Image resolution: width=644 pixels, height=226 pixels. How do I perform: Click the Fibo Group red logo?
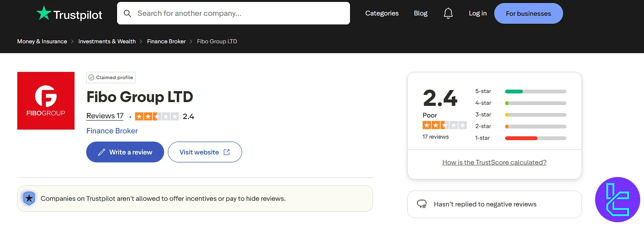46,101
